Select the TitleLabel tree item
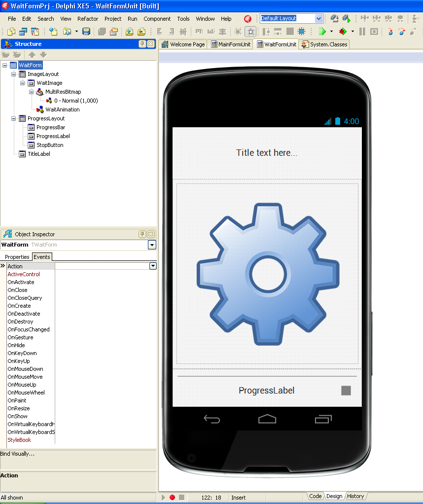The width and height of the screenshot is (423, 504). pyautogui.click(x=39, y=154)
